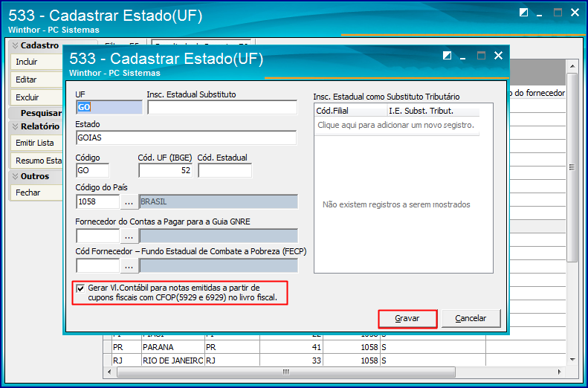Screen dimensions: 588x388
Task: Restore-down icon of the dialog title bar
Action: click(x=447, y=56)
